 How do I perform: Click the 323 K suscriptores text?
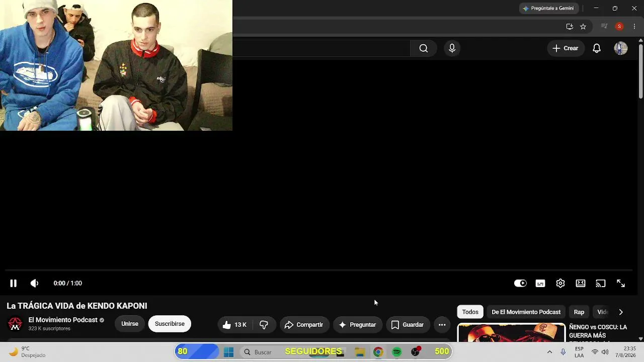[x=49, y=329]
